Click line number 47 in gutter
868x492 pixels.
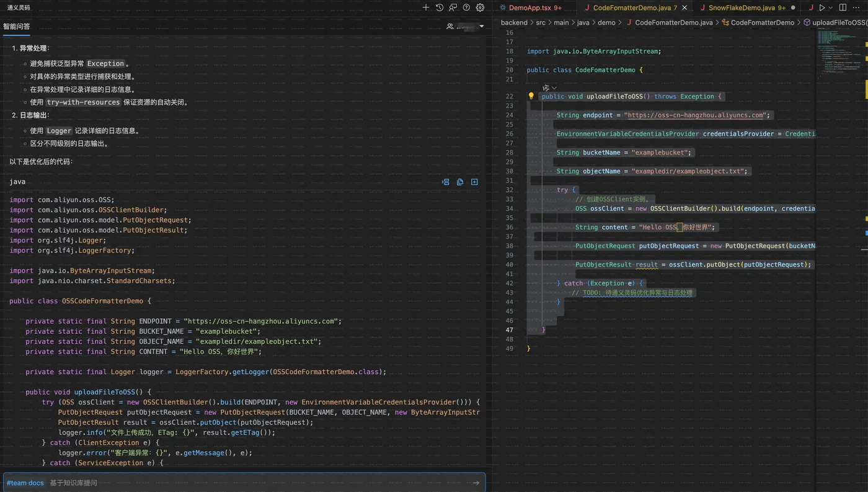(509, 329)
